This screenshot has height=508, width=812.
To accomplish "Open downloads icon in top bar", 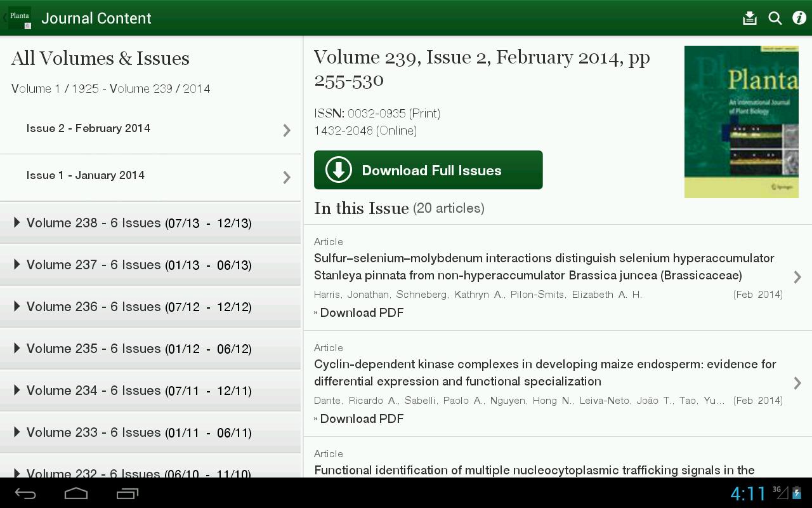I will (x=749, y=18).
